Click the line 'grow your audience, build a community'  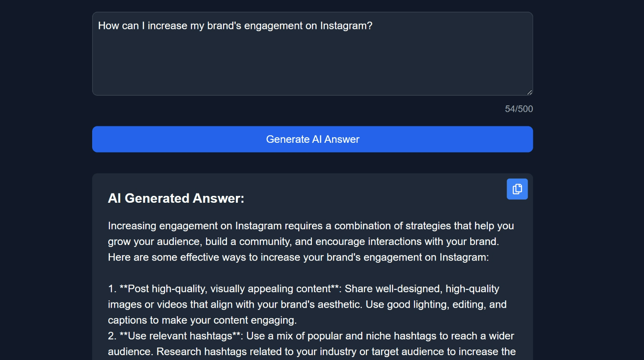(x=303, y=241)
